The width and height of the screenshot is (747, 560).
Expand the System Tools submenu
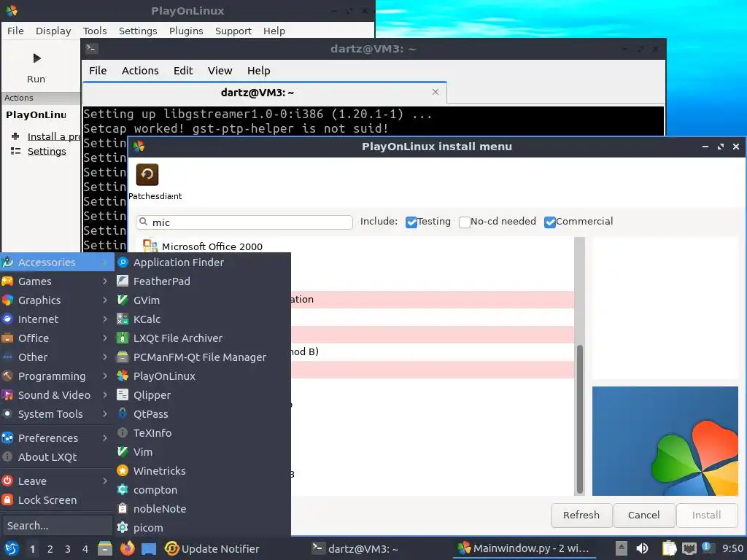[56, 414]
